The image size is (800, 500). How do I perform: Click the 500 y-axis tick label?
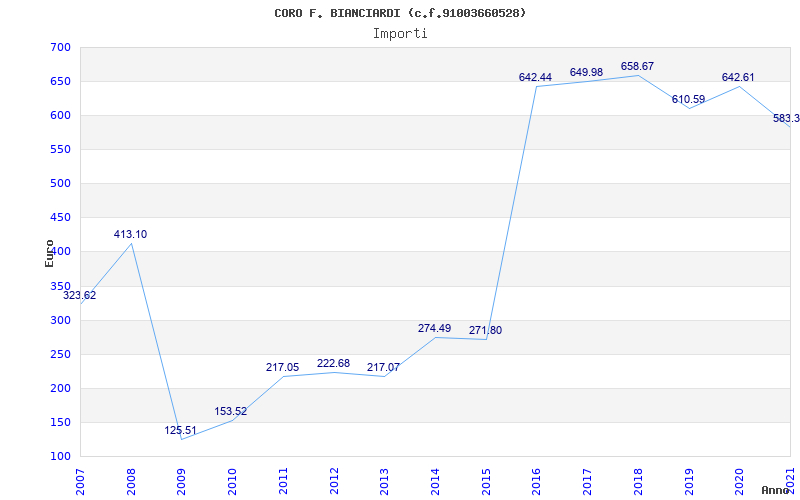(x=60, y=184)
